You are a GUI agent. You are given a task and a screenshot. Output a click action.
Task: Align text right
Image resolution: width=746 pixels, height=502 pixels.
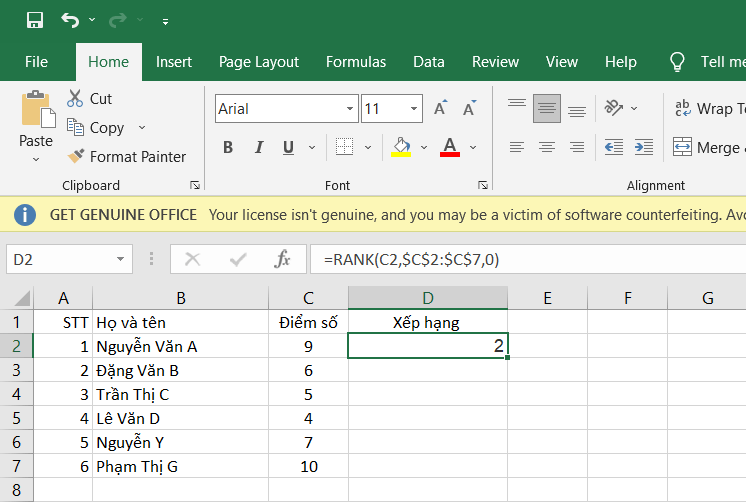(x=577, y=148)
